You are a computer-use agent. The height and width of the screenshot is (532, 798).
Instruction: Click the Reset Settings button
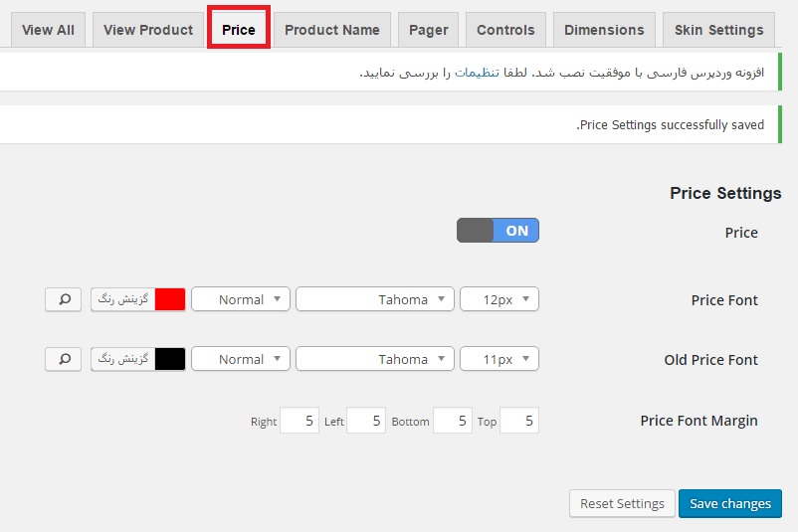(x=623, y=503)
